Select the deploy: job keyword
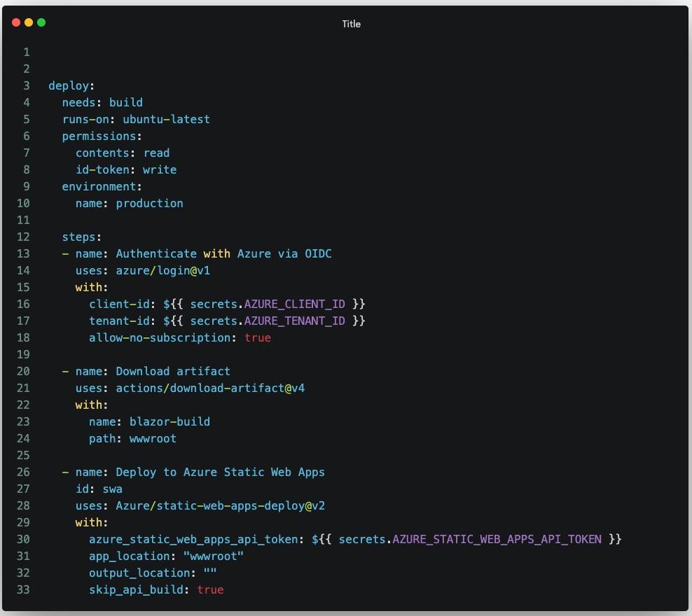The image size is (692, 616). pos(70,85)
